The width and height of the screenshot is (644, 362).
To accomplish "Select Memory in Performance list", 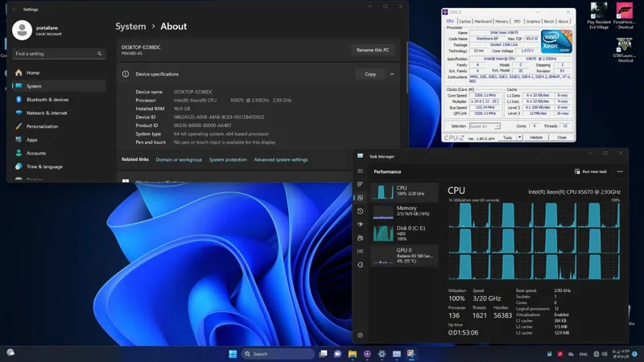I will pos(405,212).
